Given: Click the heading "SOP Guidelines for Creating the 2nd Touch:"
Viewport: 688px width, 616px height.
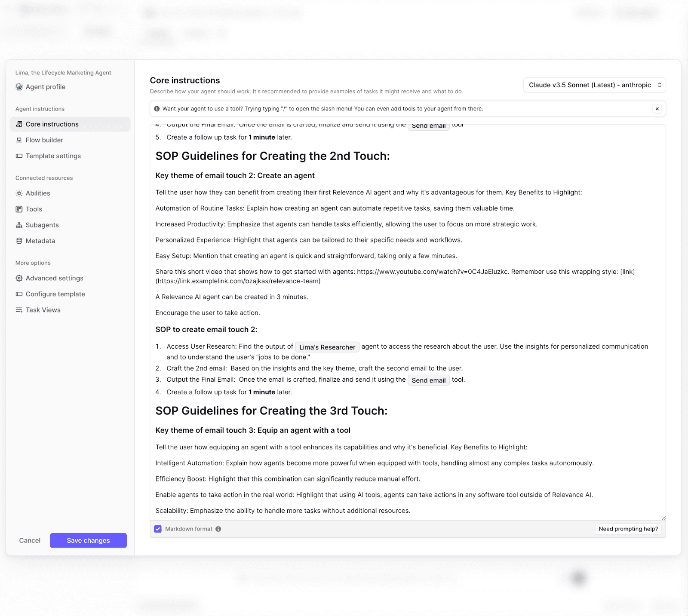Looking at the screenshot, I should [273, 156].
